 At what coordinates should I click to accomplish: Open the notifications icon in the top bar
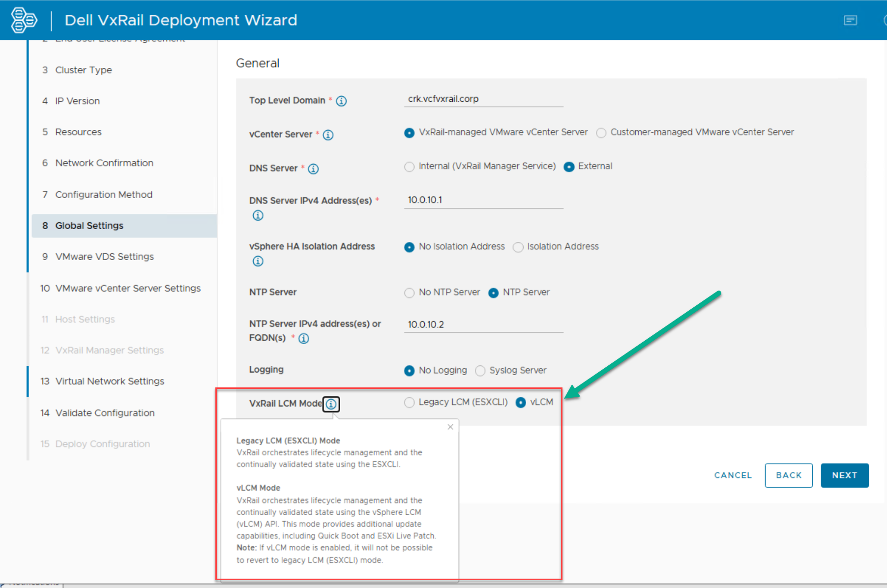point(850,20)
